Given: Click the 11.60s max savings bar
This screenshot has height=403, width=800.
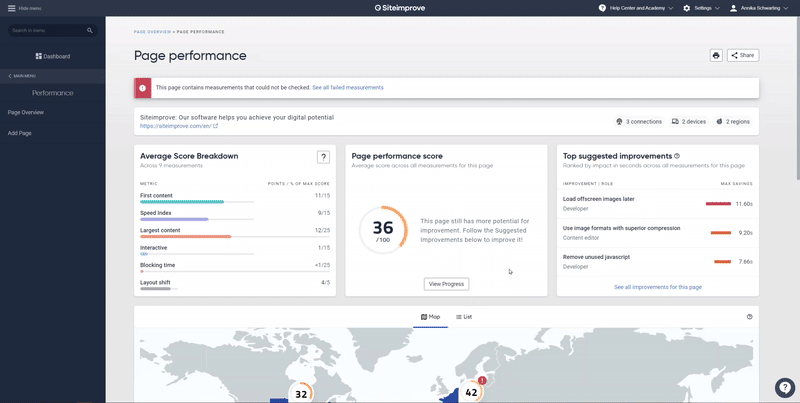Looking at the screenshot, I should coord(718,204).
